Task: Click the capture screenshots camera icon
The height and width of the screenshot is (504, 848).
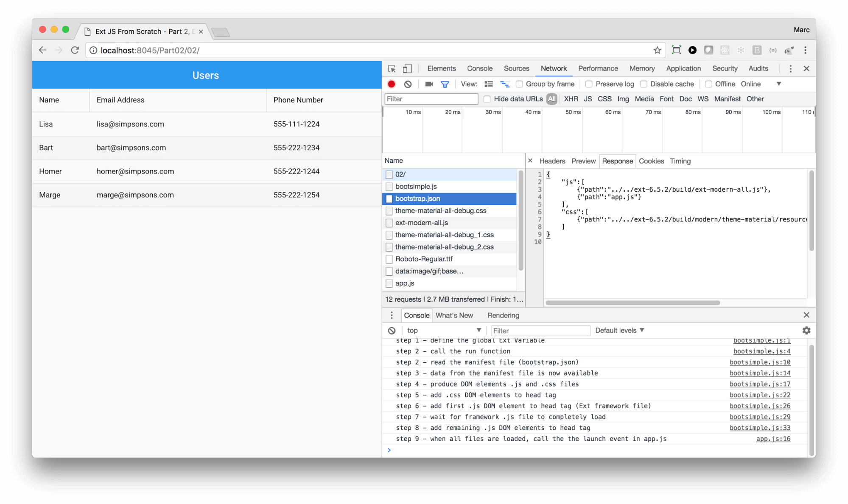Action: pos(429,84)
